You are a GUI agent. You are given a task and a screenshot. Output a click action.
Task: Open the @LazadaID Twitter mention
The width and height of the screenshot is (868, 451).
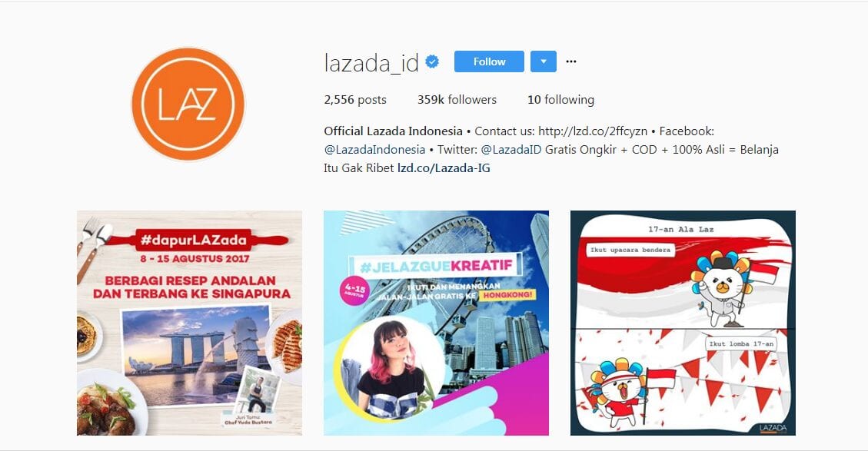click(511, 149)
